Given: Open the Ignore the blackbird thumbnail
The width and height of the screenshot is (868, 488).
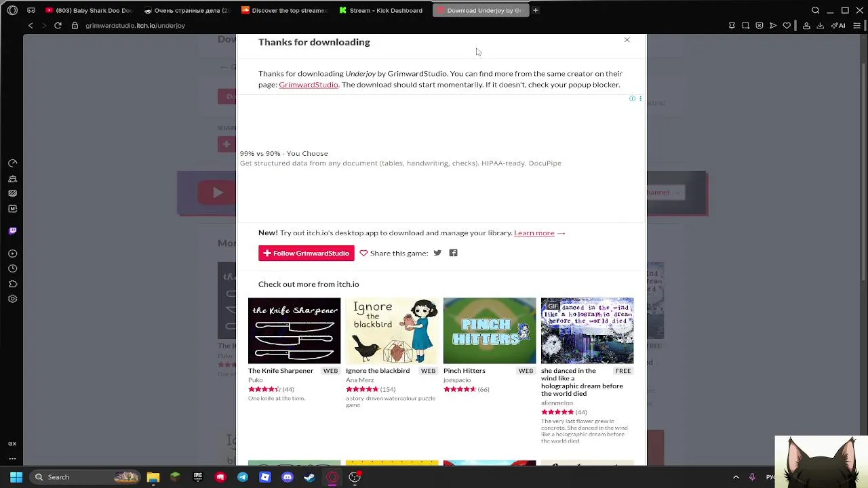Looking at the screenshot, I should [392, 331].
